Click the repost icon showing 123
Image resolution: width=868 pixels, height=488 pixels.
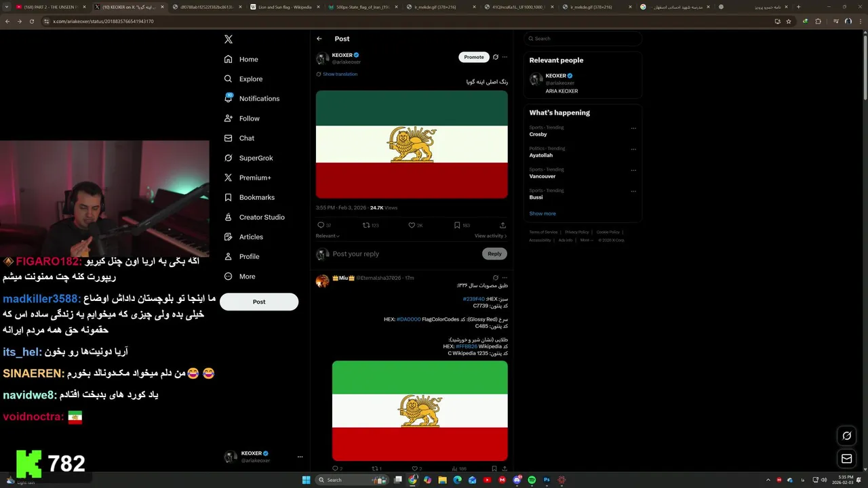pos(366,225)
